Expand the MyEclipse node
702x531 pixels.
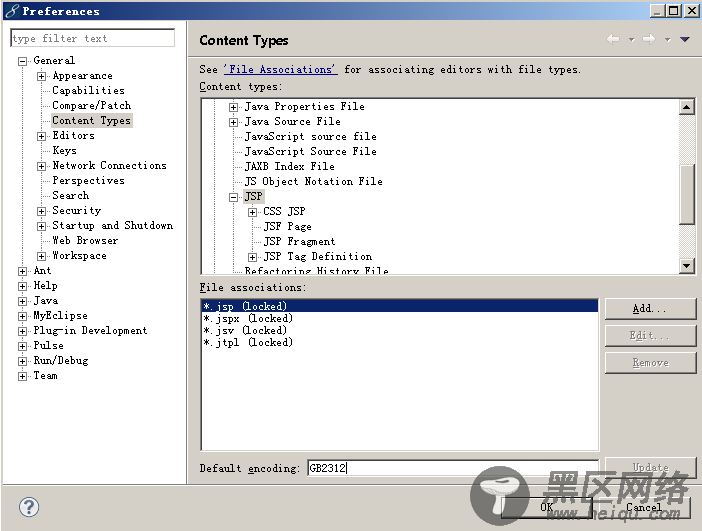[x=22, y=316]
